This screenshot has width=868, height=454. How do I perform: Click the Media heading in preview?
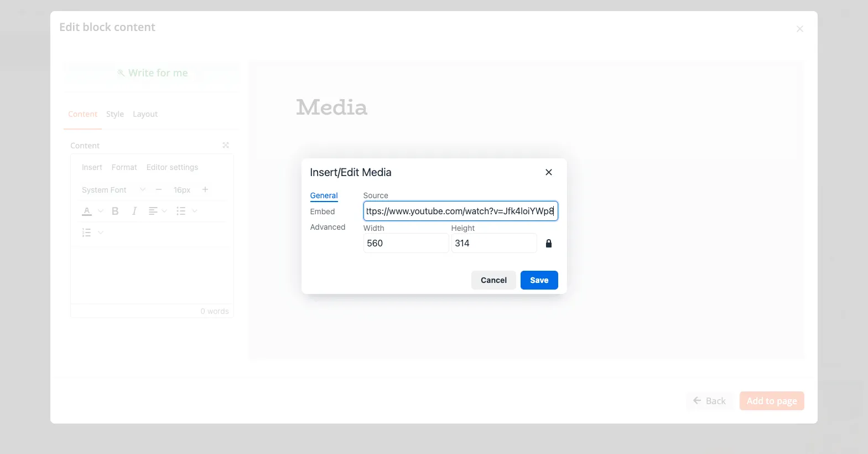coord(332,107)
